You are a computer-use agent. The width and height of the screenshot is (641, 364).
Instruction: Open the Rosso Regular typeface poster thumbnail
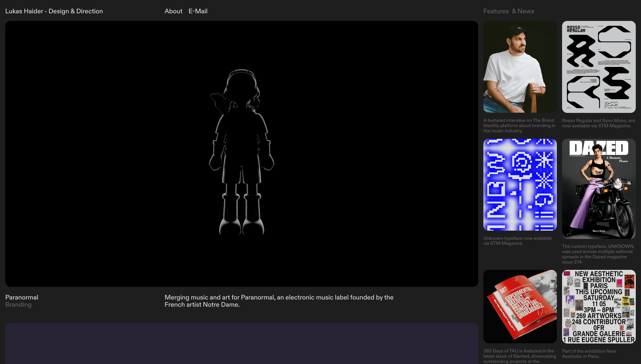coord(598,67)
